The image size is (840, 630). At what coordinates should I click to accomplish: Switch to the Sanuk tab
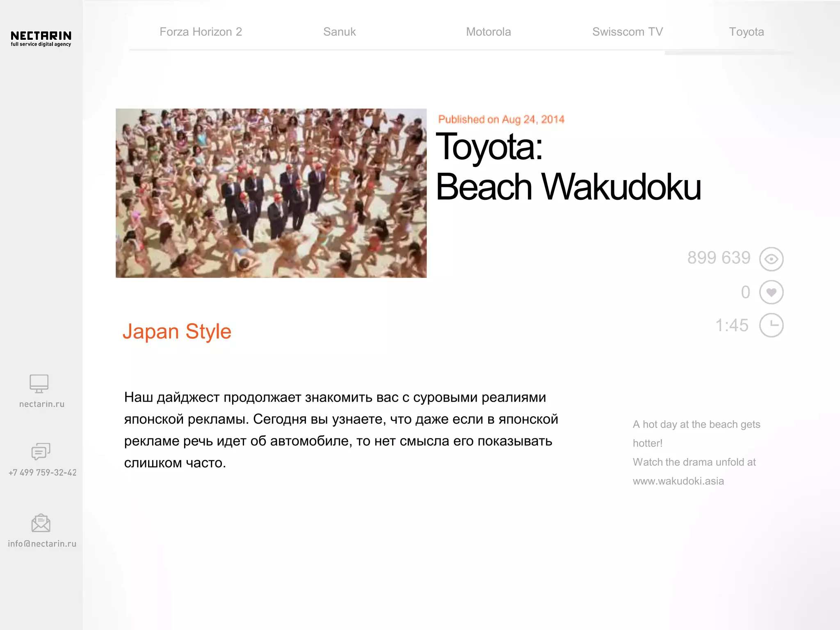339,32
